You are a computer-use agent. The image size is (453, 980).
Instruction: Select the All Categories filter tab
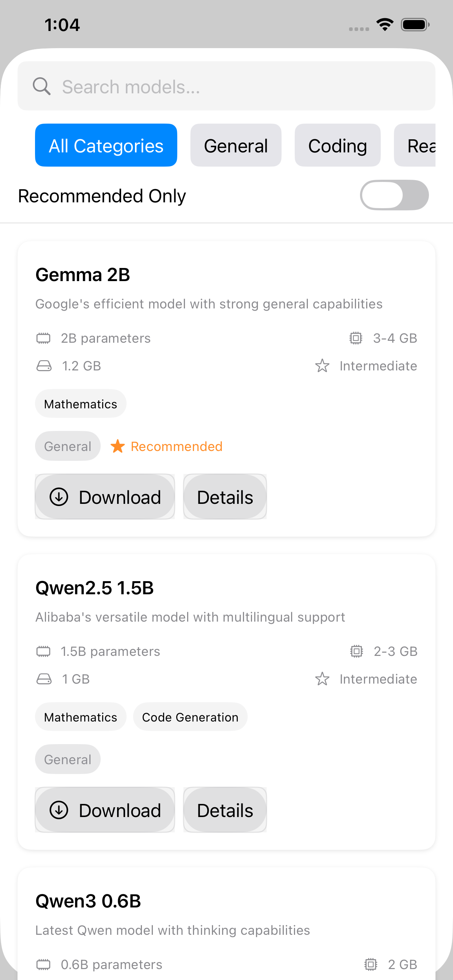tap(106, 145)
